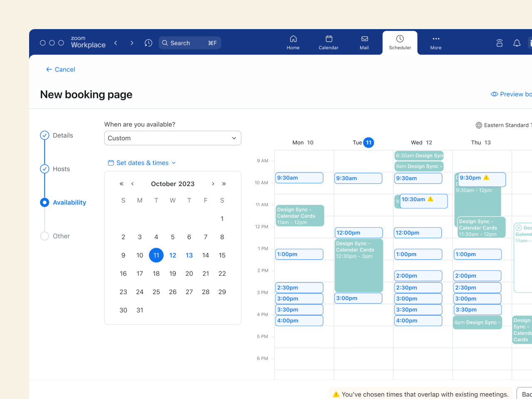Click the back navigation arrow in title bar
This screenshot has width=532, height=399.
click(116, 43)
